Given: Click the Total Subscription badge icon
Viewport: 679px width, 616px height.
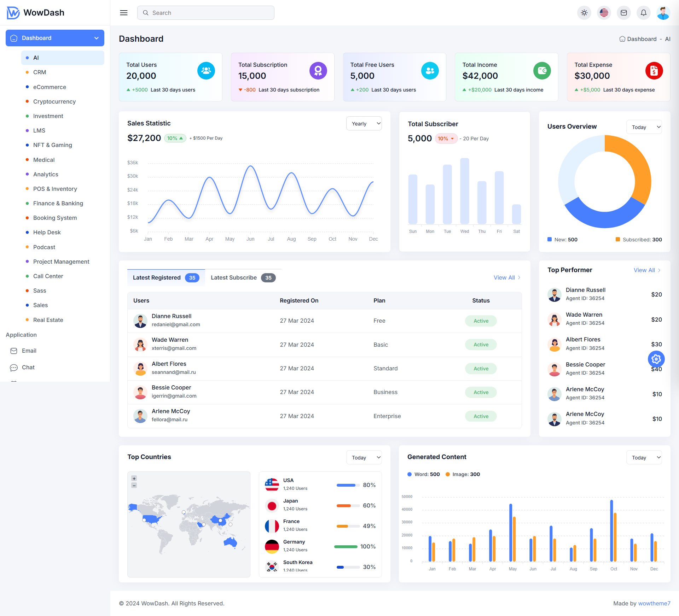Looking at the screenshot, I should (318, 71).
